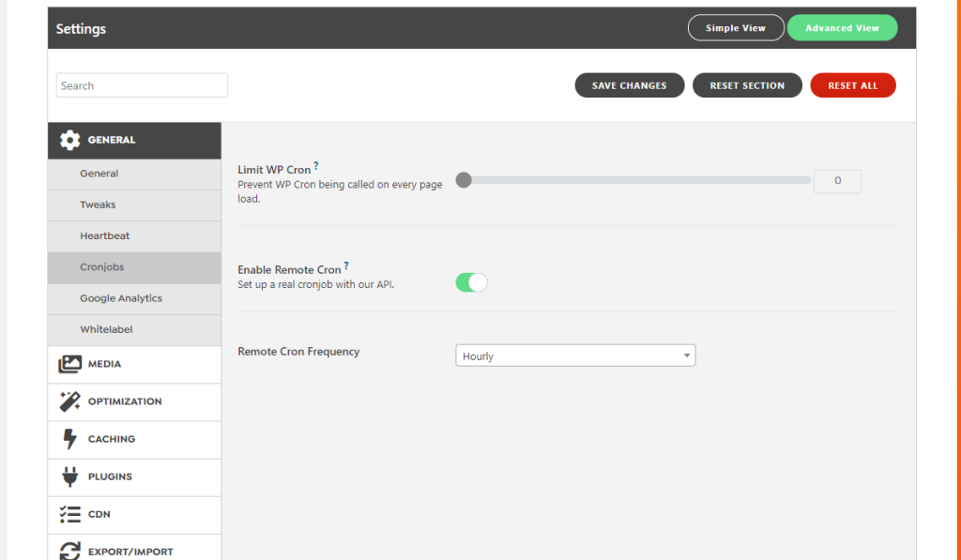
Task: Open the Heartbeat settings section
Action: tap(134, 236)
